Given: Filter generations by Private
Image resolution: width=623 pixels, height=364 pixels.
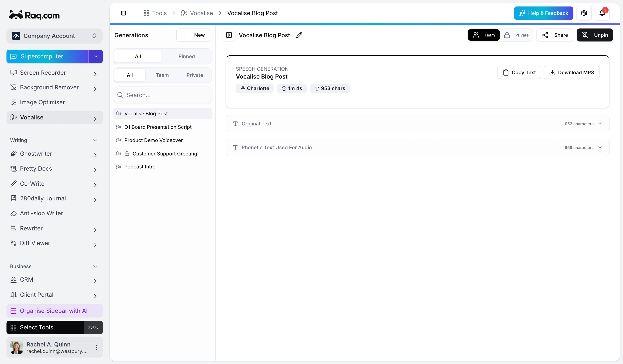Looking at the screenshot, I should point(195,75).
